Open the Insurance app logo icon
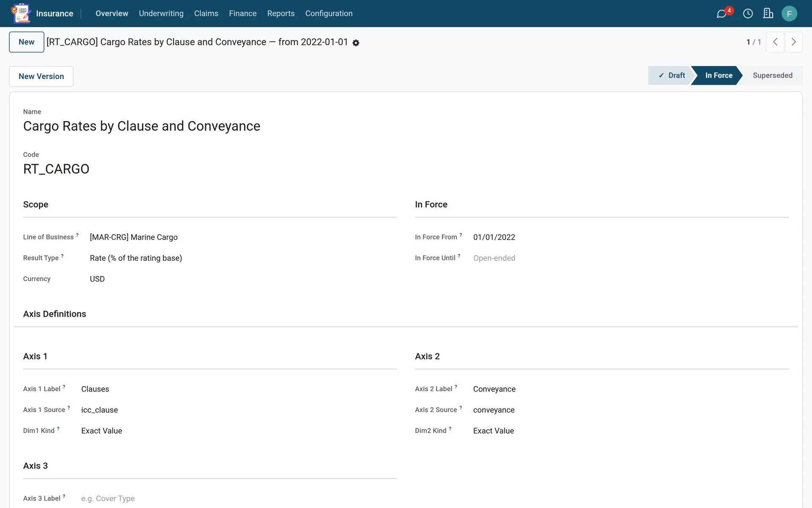Screen dimensions: 812x508 point(21,14)
